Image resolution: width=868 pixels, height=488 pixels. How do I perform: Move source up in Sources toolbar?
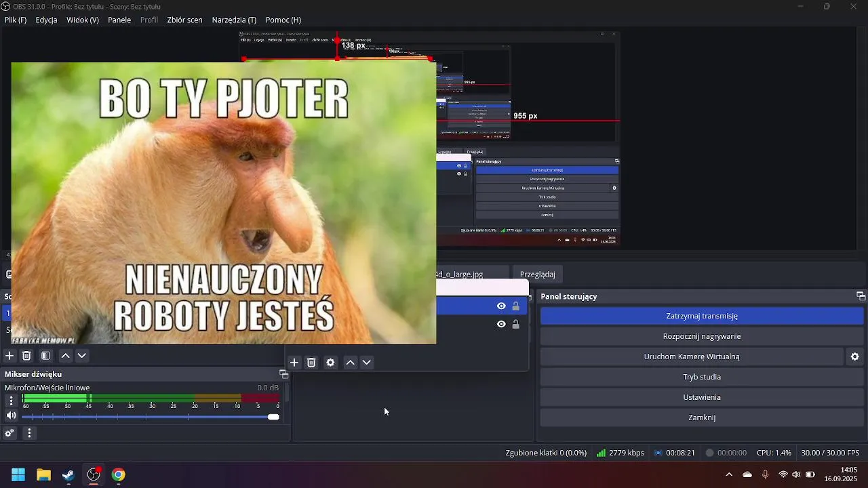351,363
